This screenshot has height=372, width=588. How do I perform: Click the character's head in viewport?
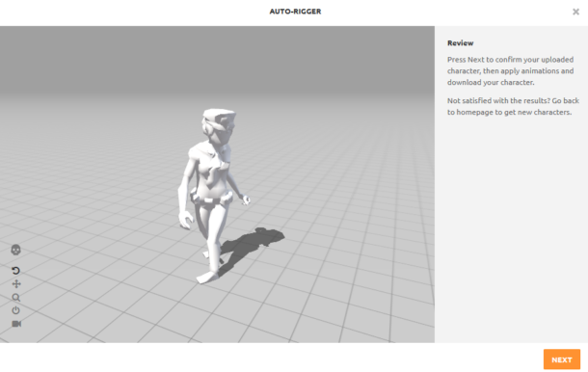coord(218,125)
